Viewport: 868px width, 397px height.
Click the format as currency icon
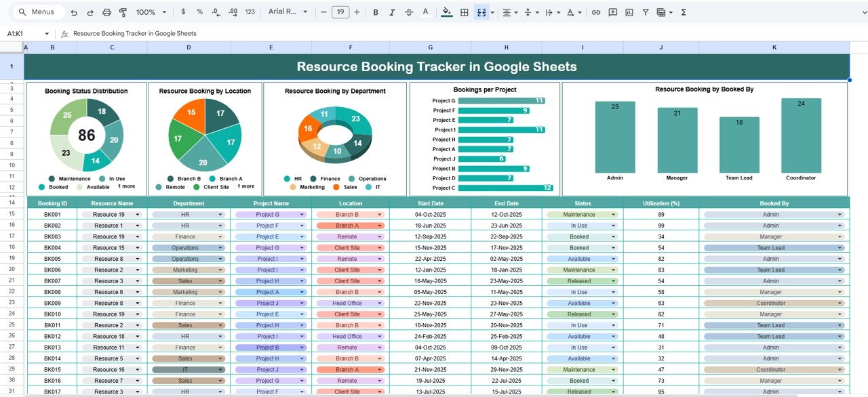click(x=183, y=12)
